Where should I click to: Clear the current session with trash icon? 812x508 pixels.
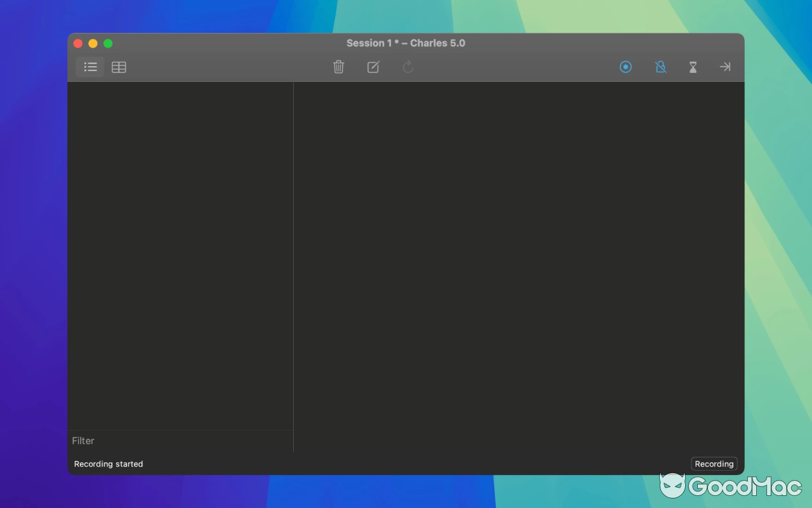pos(338,67)
